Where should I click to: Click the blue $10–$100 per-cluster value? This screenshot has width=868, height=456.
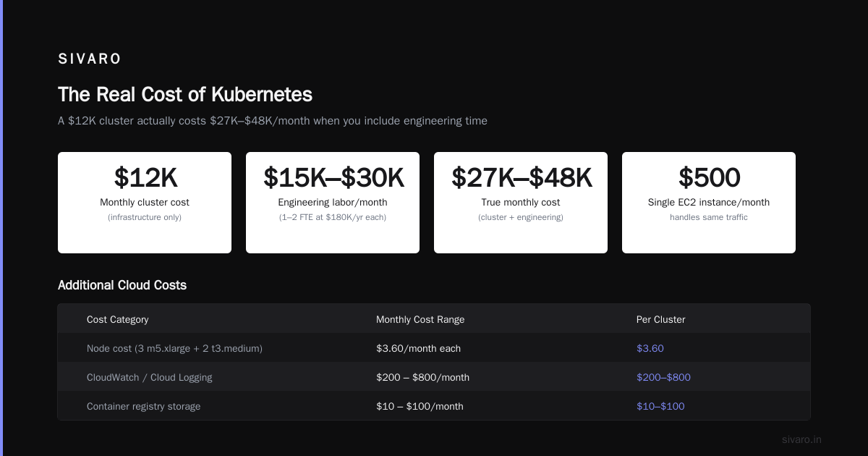pyautogui.click(x=660, y=406)
